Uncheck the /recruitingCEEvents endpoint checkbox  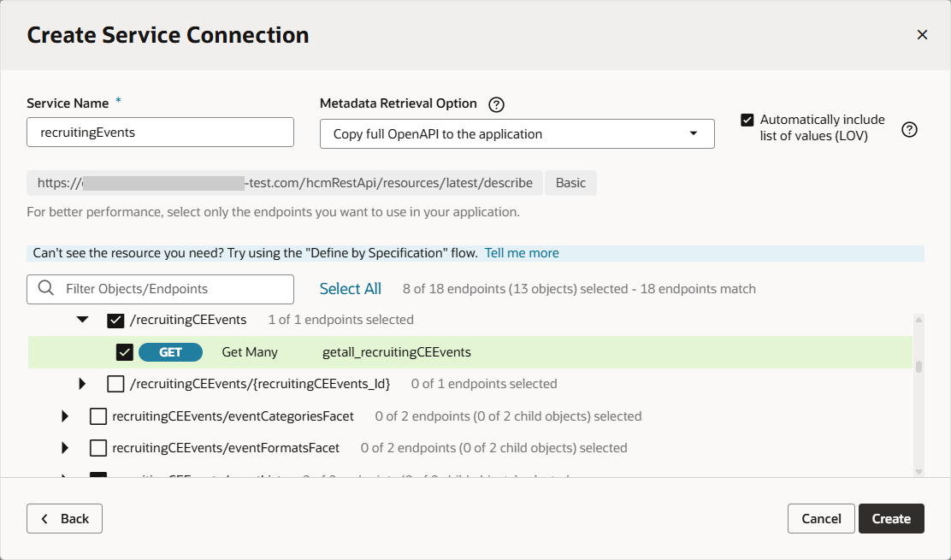point(115,320)
